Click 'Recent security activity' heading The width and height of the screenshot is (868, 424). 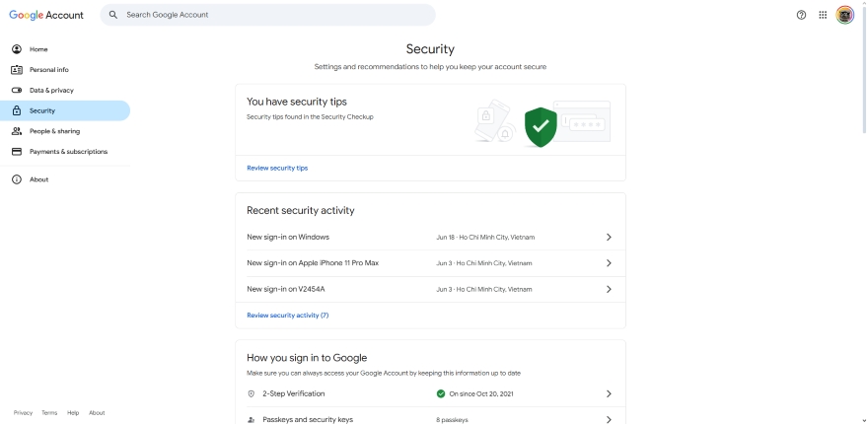point(301,210)
